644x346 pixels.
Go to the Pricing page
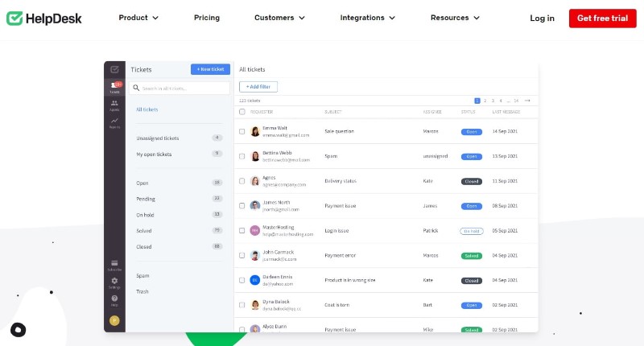click(207, 18)
